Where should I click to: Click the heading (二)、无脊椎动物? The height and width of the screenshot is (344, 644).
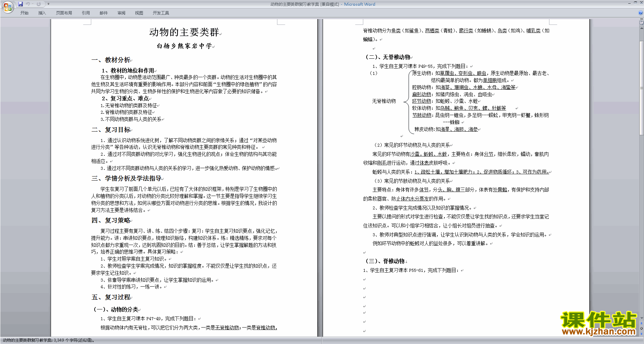tap(388, 57)
